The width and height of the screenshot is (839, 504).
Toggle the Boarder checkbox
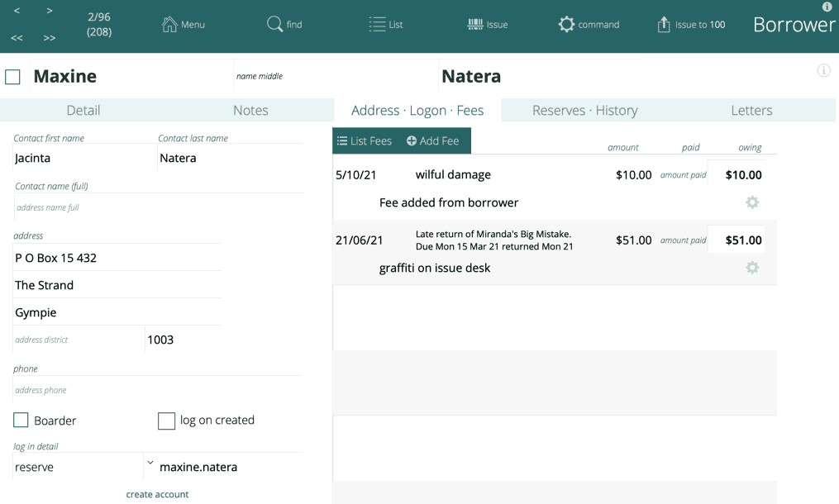tap(21, 421)
